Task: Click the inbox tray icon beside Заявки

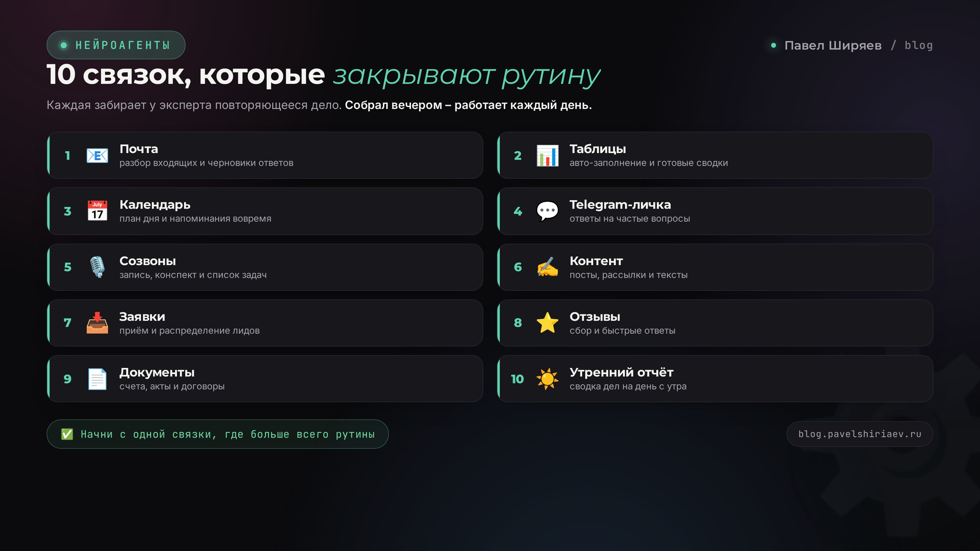Action: point(97,323)
